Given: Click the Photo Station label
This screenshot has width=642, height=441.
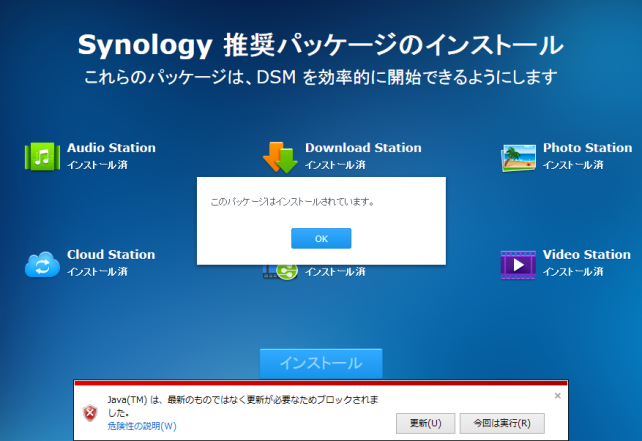Looking at the screenshot, I should pyautogui.click(x=588, y=148).
